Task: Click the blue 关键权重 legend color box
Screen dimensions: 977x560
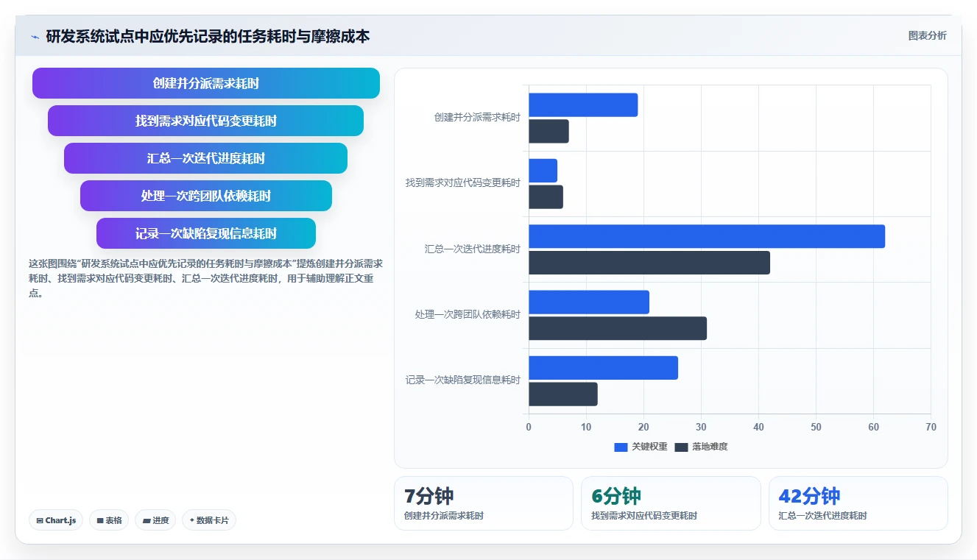Action: click(x=621, y=447)
